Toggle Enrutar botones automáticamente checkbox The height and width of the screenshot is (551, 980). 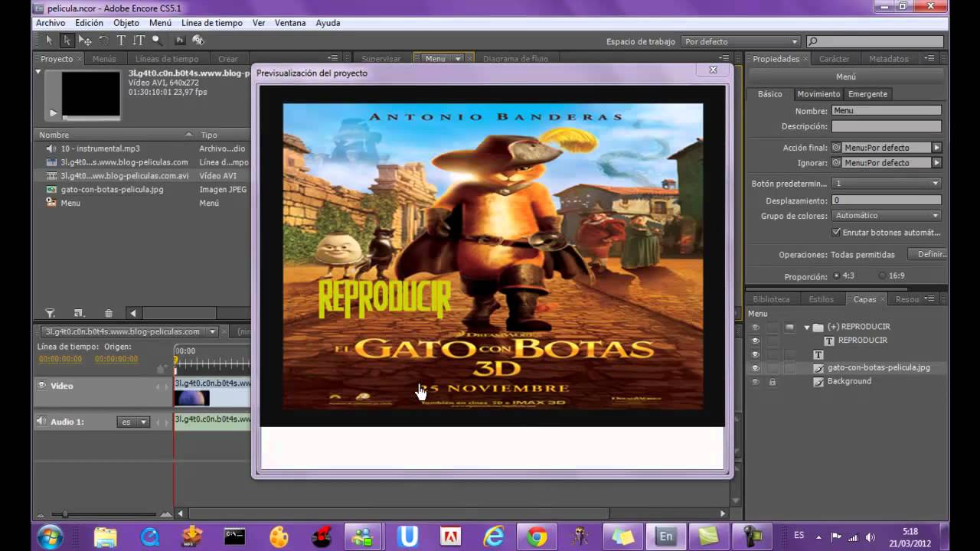pos(836,232)
